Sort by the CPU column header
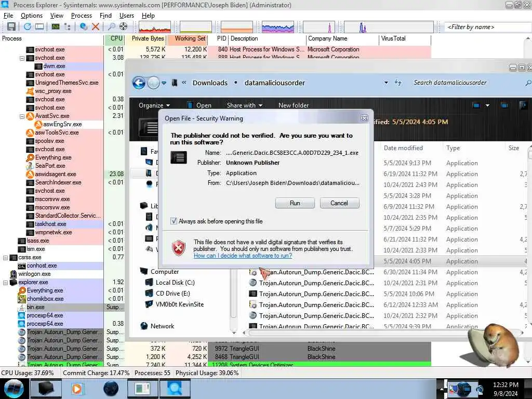Screen dimensions: 532x399 pyautogui.click(x=115, y=38)
